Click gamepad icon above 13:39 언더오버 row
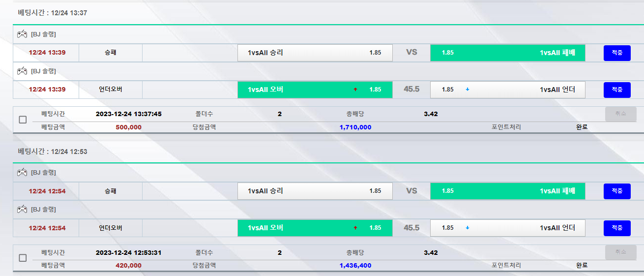Viewport: 644px width, 276px height. [x=22, y=71]
